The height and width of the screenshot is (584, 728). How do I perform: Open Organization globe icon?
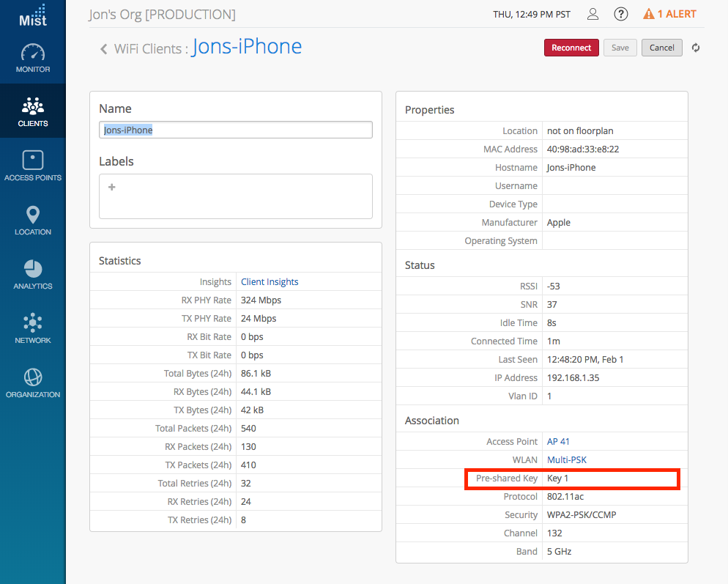[33, 377]
